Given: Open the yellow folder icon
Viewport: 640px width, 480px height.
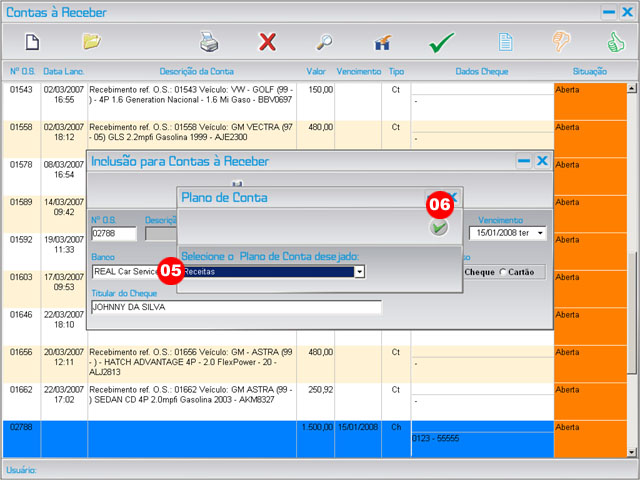Looking at the screenshot, I should coord(92,42).
